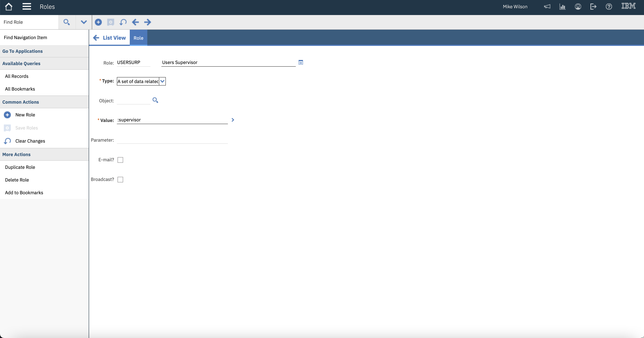Screen dimensions: 644x338
Task: Go to the next record arrow
Action: click(148, 22)
